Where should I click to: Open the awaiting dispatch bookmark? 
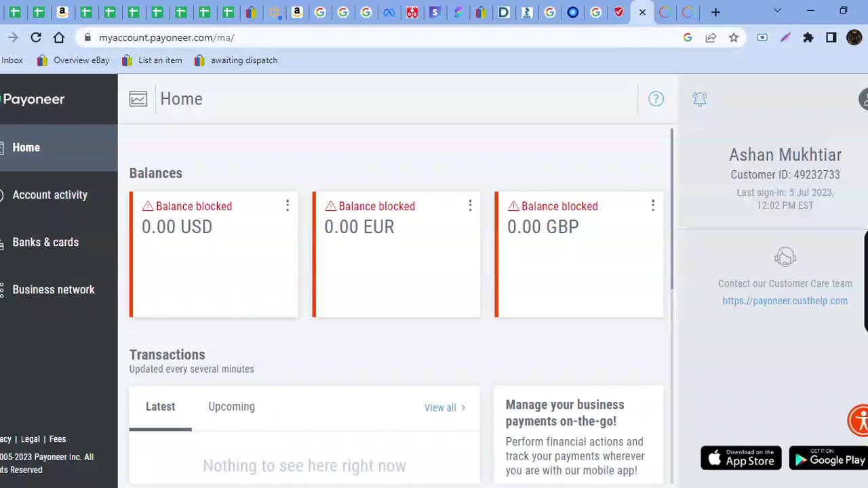point(236,60)
